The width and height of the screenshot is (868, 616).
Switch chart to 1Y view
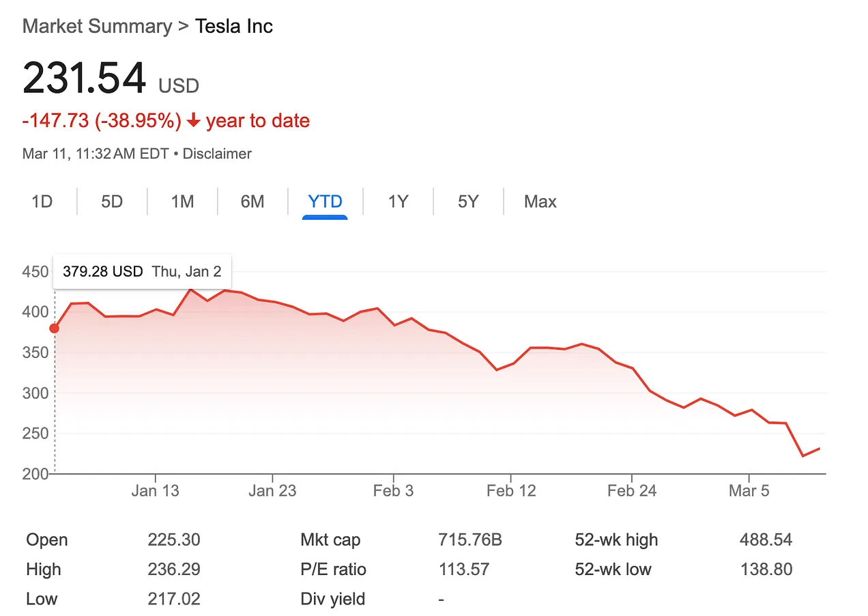398,202
